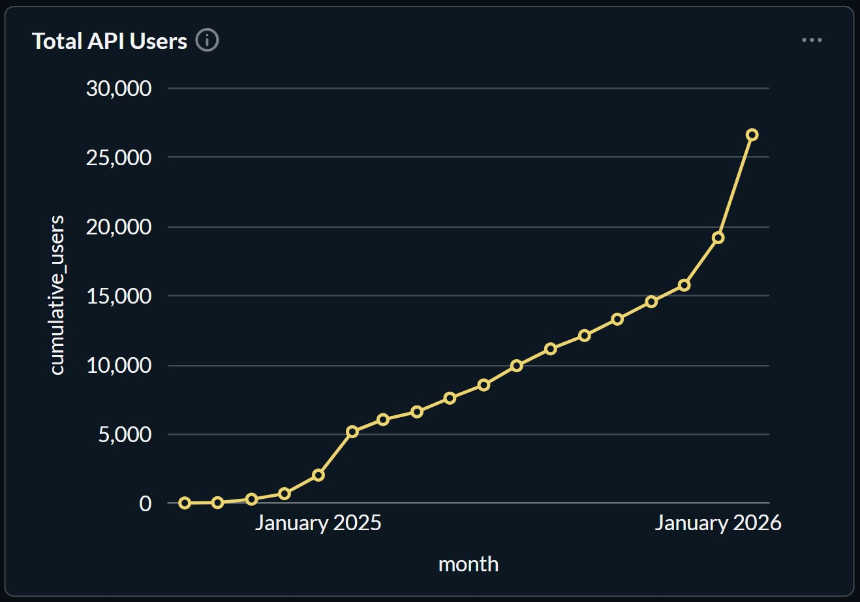Click the month x-axis title
The height and width of the screenshot is (602, 860).
(x=468, y=564)
